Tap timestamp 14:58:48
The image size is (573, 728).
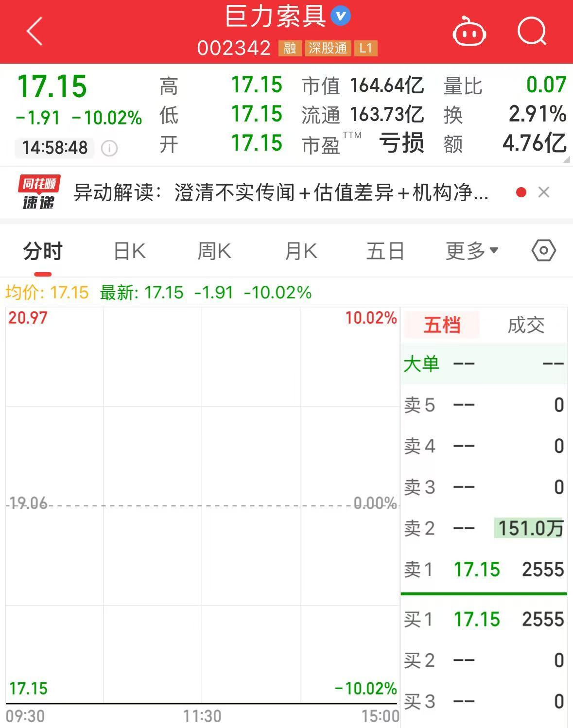(x=55, y=148)
